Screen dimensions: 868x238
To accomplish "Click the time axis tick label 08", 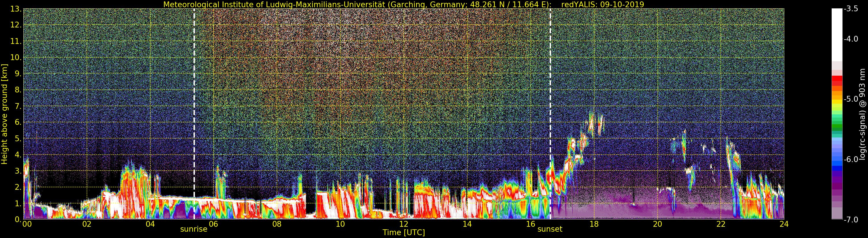I will click(277, 224).
